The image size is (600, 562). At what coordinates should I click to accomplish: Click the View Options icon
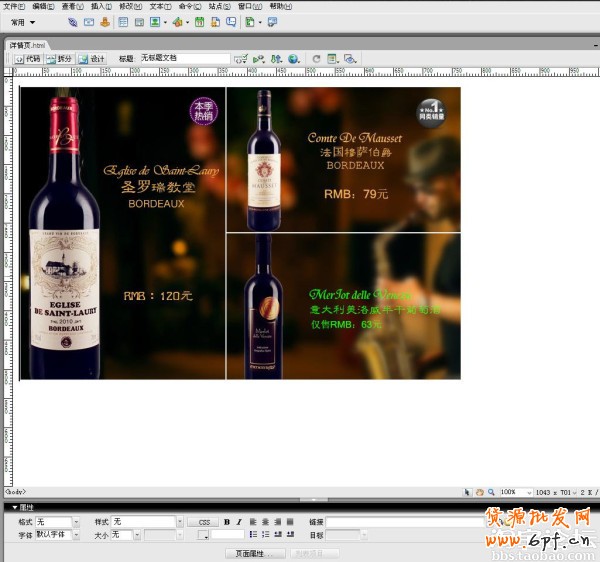333,59
